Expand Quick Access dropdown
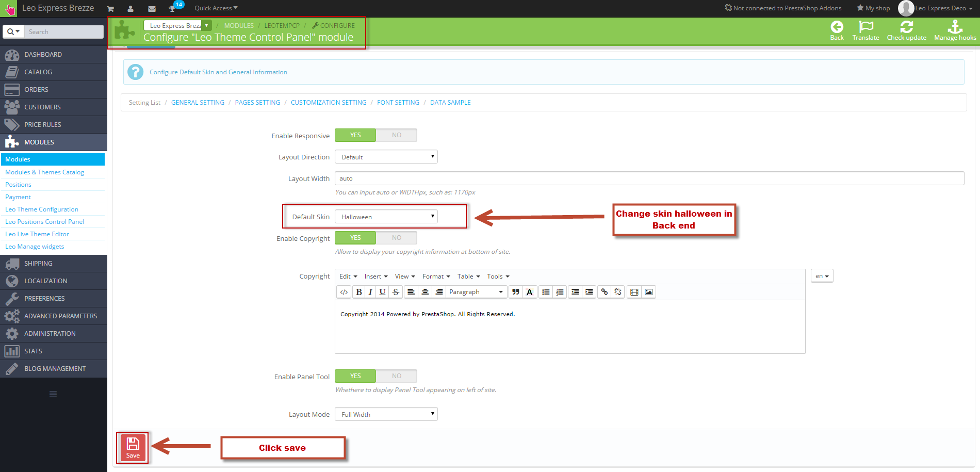 tap(216, 8)
